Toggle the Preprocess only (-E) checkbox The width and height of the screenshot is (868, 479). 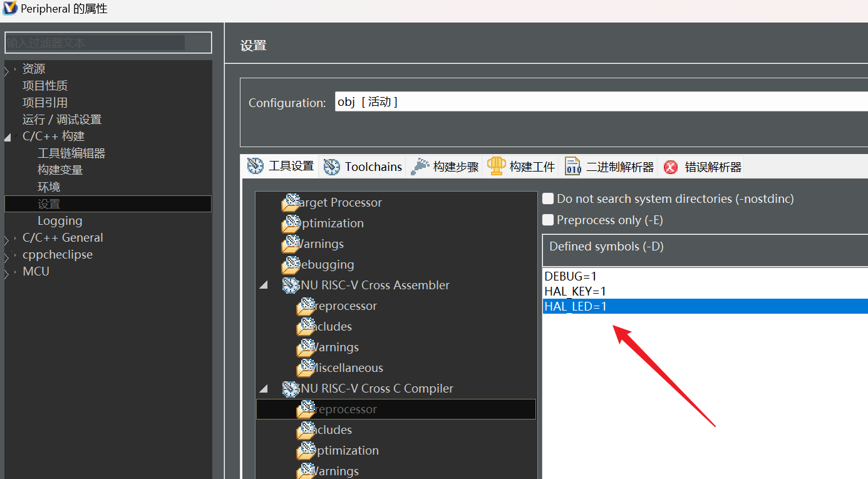click(x=548, y=220)
